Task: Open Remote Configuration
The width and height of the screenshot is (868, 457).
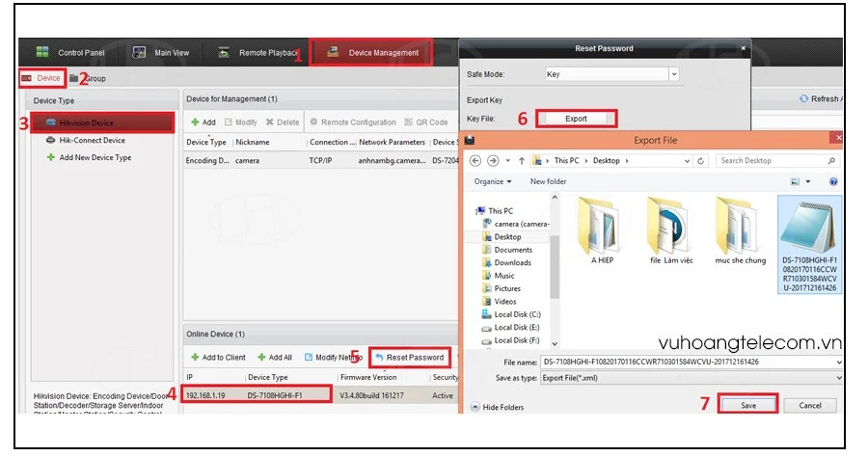Action: pos(353,122)
